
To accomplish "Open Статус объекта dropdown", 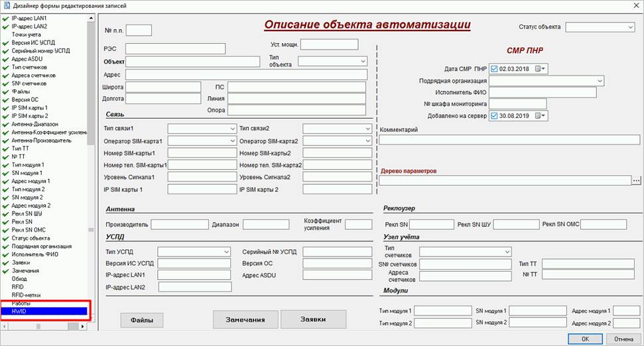I will point(631,27).
